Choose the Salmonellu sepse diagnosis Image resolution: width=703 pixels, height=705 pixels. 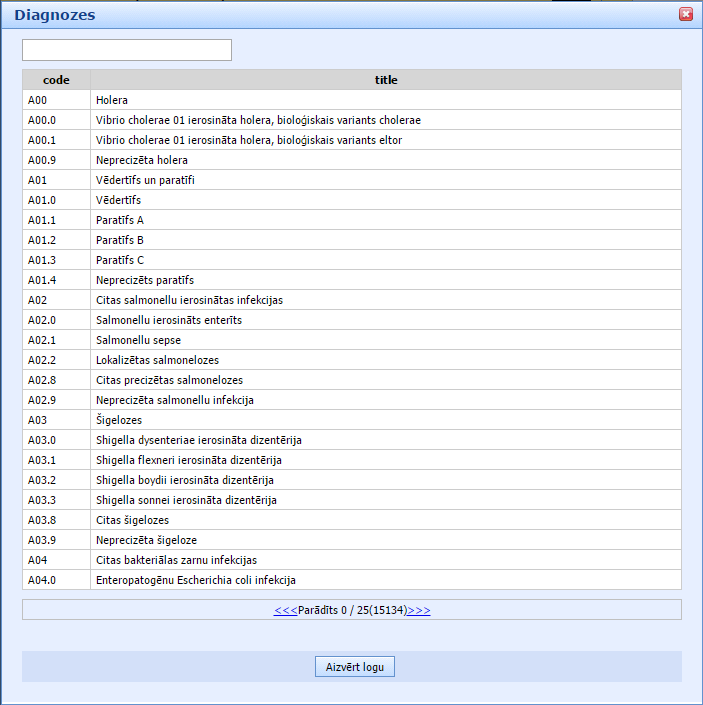point(138,340)
